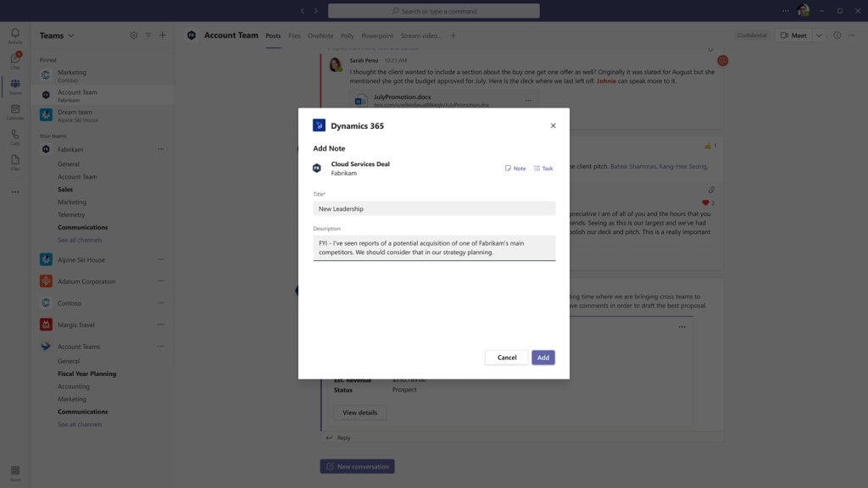Open Calls in the app bar
Image resolution: width=868 pixels, height=488 pixels.
pos(15,137)
